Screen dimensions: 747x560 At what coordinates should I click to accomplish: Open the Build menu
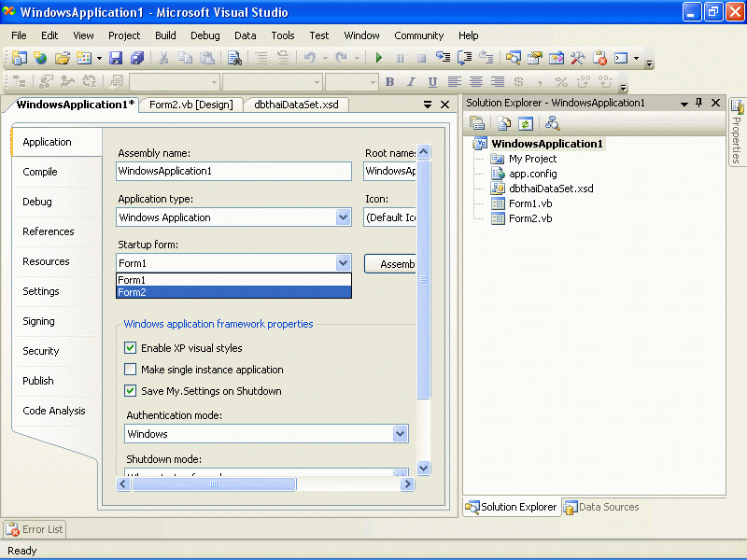pyautogui.click(x=165, y=35)
